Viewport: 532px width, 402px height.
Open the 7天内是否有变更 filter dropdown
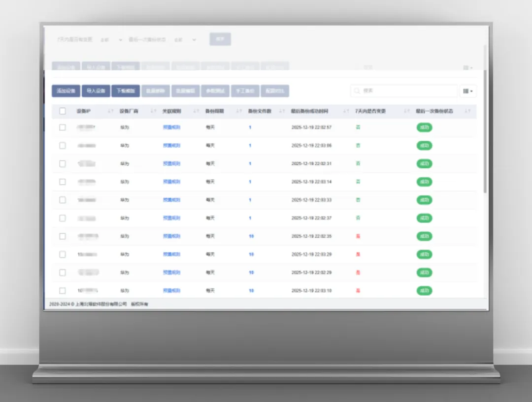point(111,40)
